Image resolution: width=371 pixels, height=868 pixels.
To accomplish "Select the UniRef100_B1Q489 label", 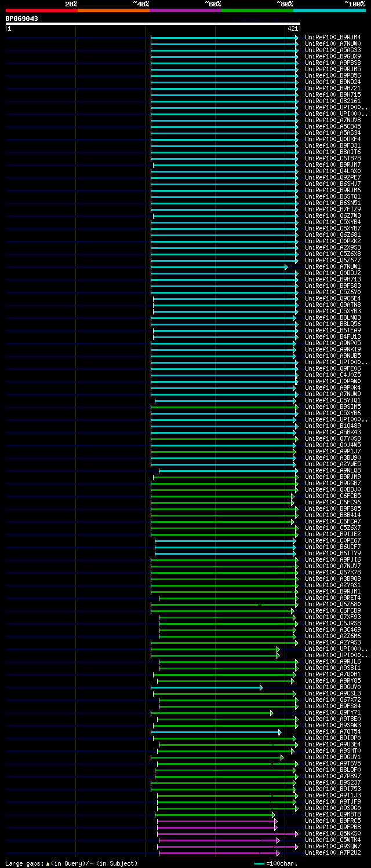I will (333, 426).
